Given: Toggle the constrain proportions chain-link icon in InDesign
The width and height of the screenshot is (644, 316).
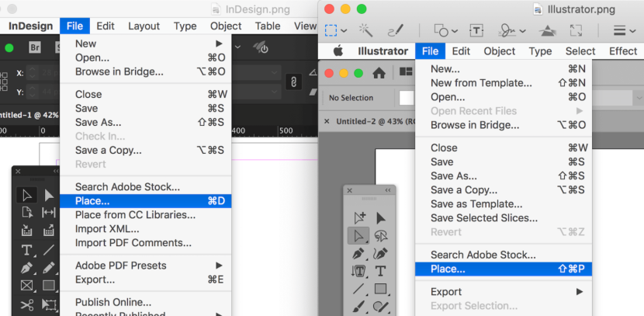Looking at the screenshot, I should coord(293,82).
